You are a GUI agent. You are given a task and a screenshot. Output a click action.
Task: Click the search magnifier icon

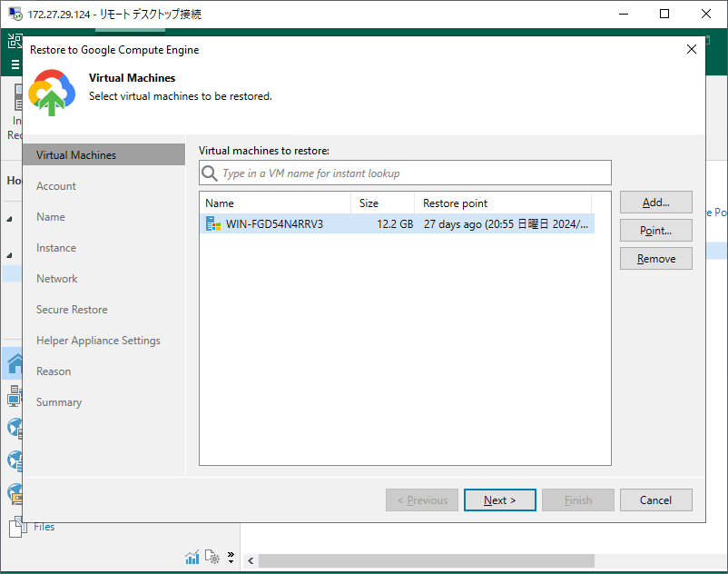tap(210, 173)
